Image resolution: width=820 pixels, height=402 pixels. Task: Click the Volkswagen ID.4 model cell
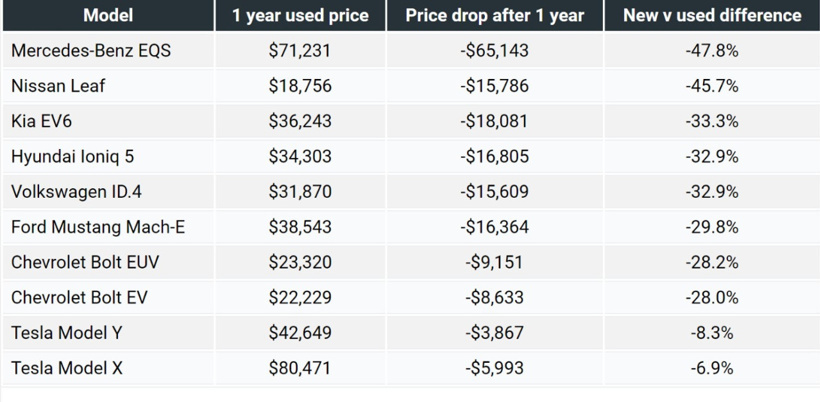(75, 192)
